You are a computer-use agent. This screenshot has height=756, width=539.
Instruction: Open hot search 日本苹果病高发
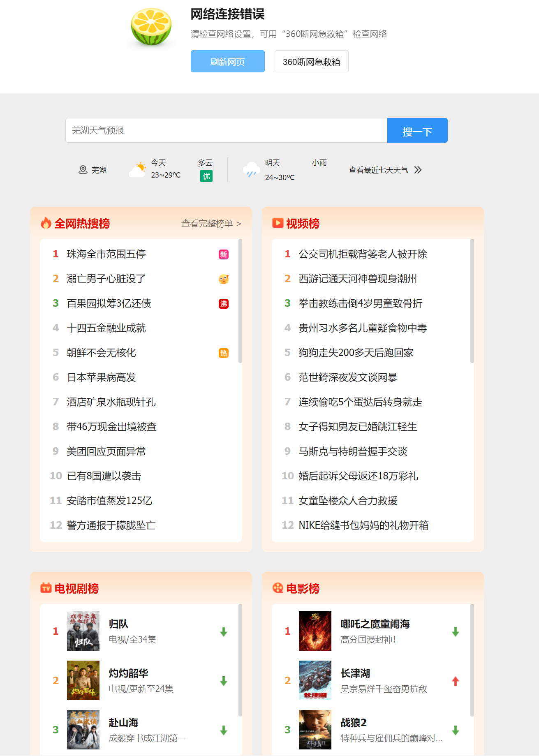102,377
